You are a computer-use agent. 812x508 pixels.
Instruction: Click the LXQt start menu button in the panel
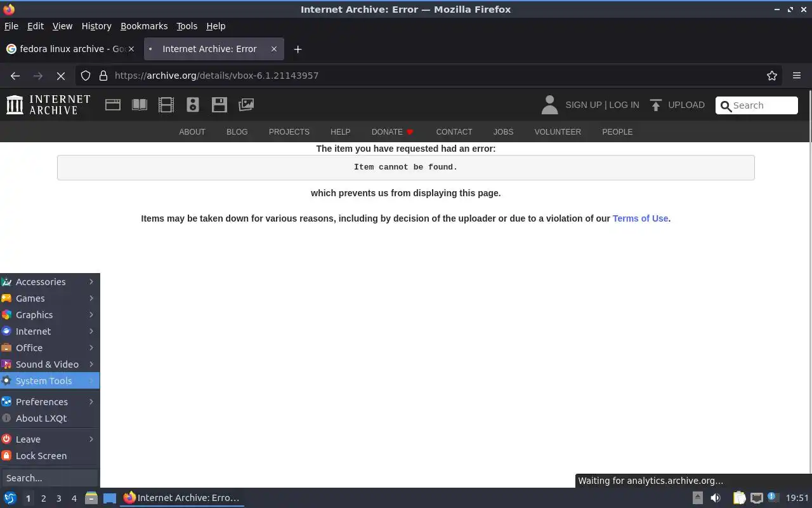[x=10, y=498]
